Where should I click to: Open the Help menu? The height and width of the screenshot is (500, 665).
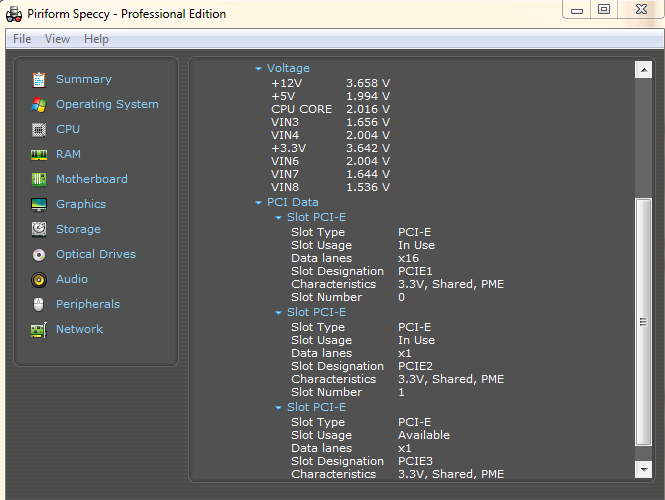coord(96,39)
